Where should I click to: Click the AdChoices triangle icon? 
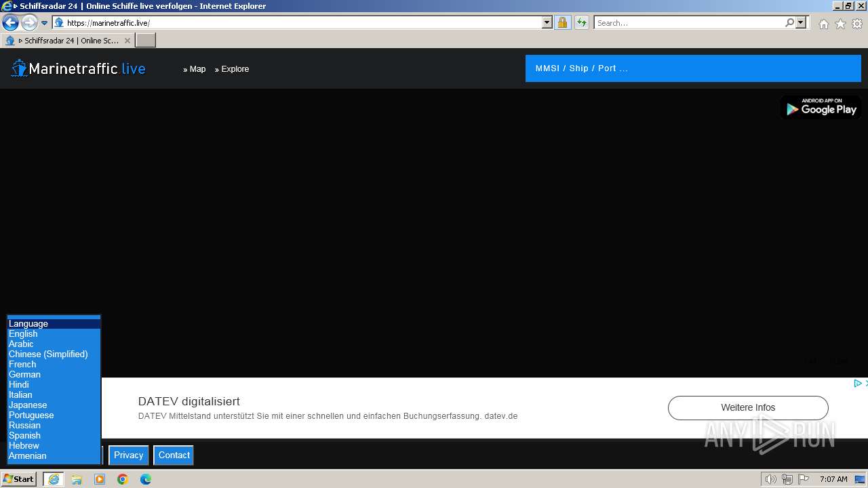pyautogui.click(x=857, y=383)
